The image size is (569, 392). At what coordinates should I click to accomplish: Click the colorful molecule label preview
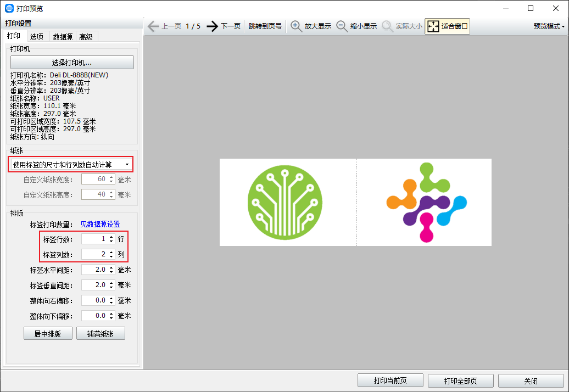pos(427,203)
